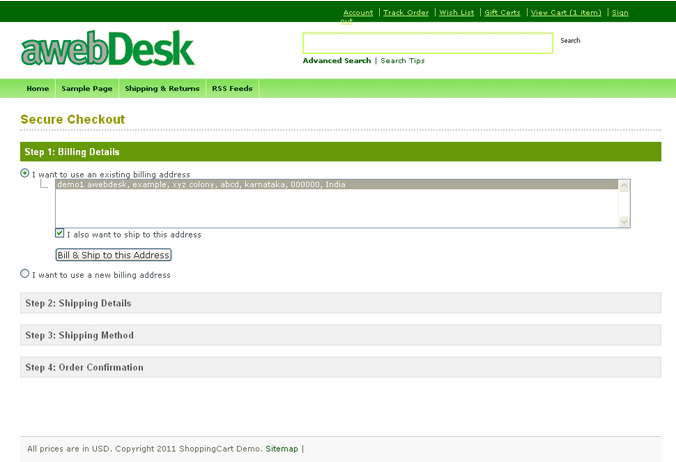Image resolution: width=676 pixels, height=462 pixels.
Task: Select 'use a new billing address' radio
Action: pos(25,273)
